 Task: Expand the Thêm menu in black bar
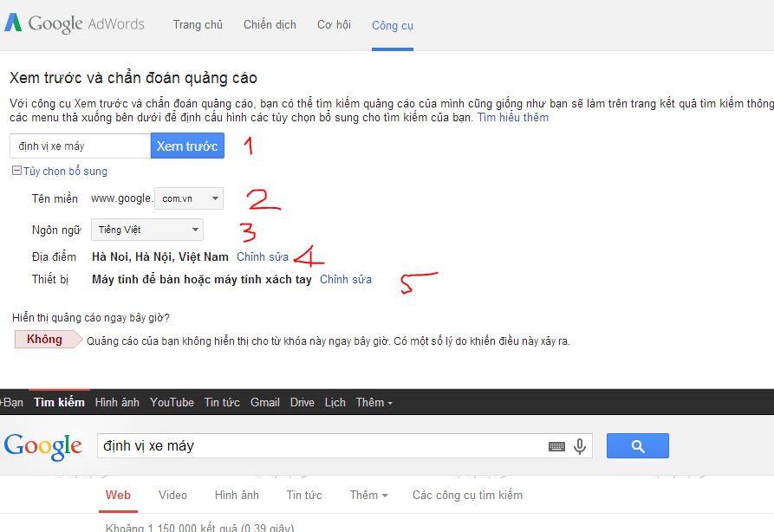pos(374,402)
